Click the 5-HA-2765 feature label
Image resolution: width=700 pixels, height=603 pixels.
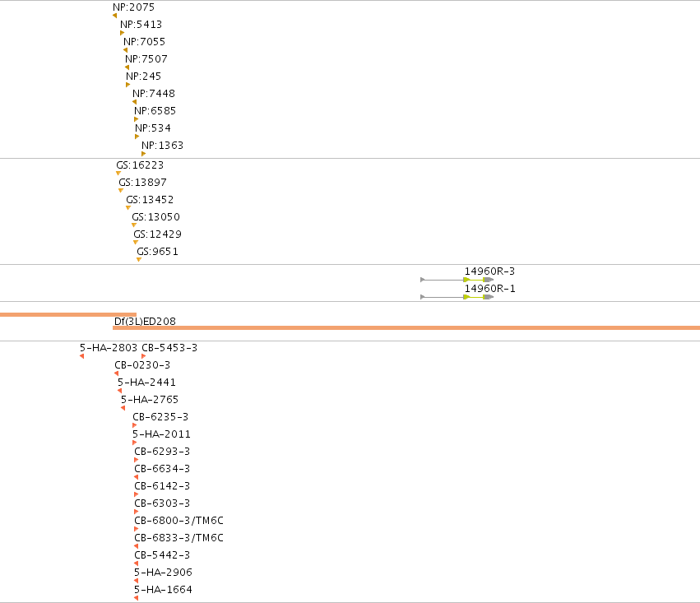[x=150, y=400]
